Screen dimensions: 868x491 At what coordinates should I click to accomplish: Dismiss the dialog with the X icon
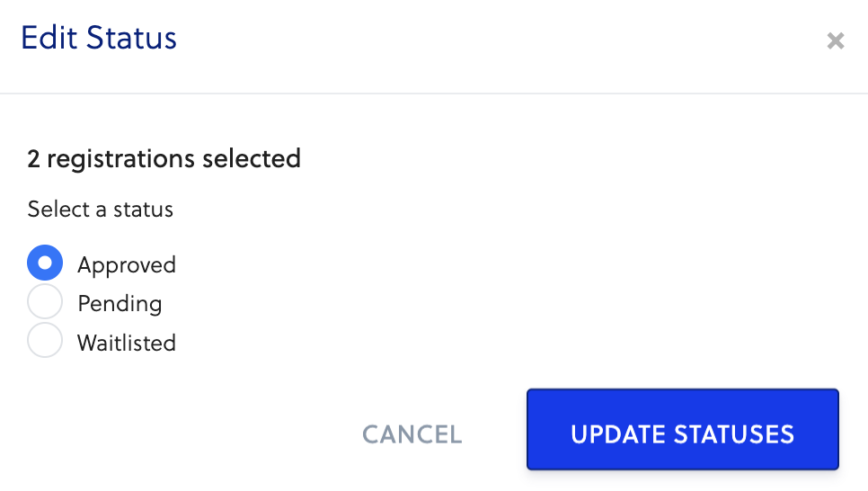coord(836,40)
